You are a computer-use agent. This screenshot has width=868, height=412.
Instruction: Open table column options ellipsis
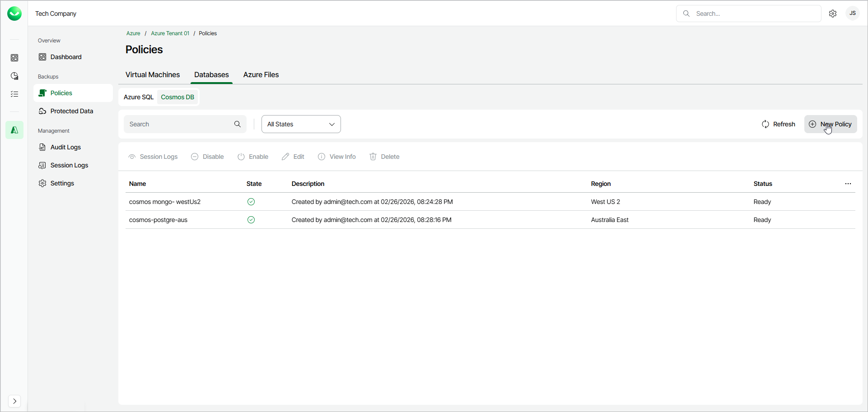(848, 184)
